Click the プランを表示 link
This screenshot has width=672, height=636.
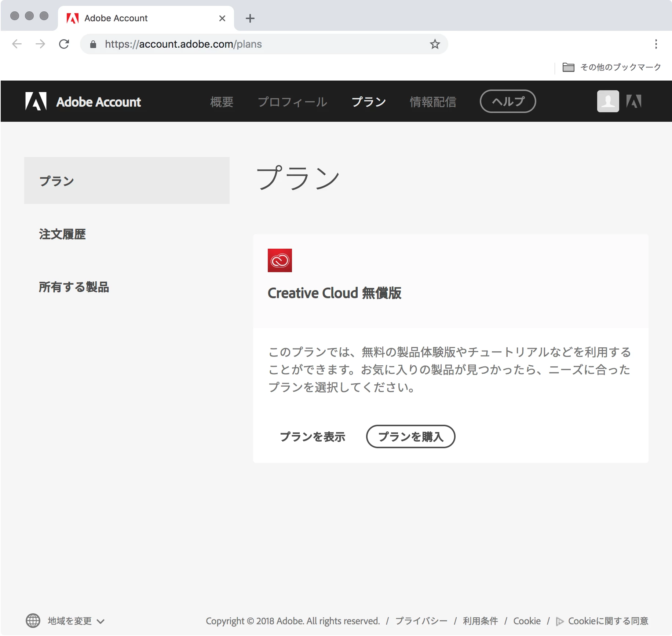(x=313, y=436)
